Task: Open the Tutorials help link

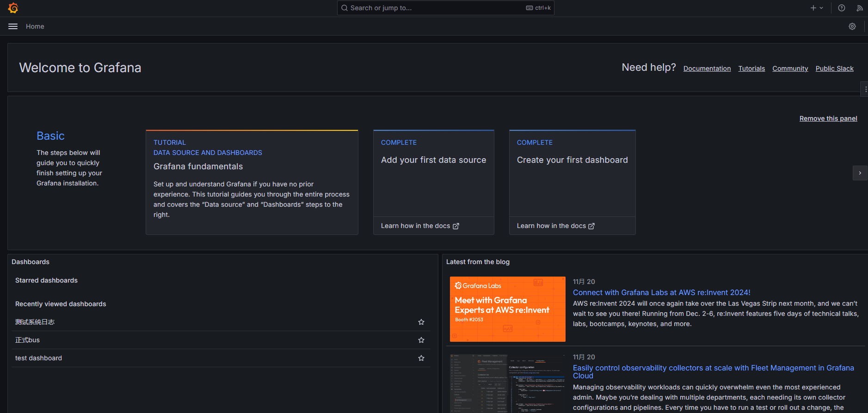Action: click(x=751, y=68)
